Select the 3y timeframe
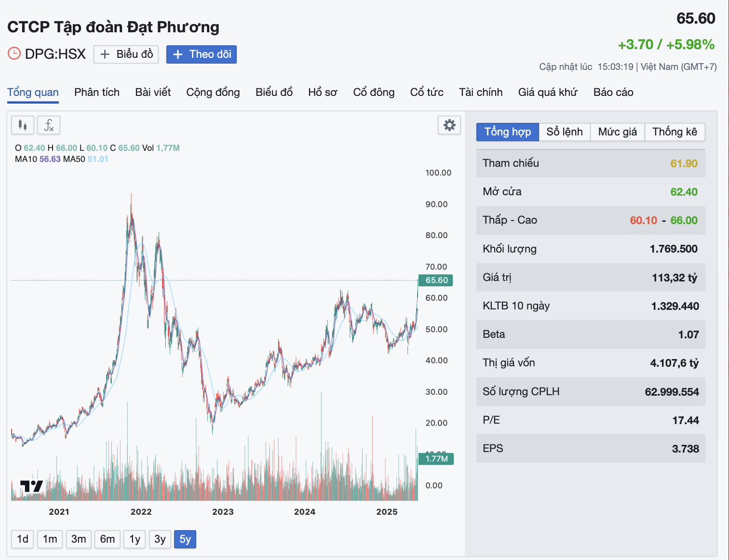Screen dimensions: 729x560 (160, 539)
